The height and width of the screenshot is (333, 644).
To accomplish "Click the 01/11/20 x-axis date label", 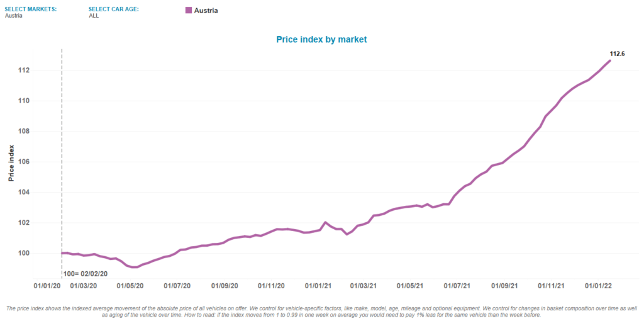I will [x=271, y=285].
